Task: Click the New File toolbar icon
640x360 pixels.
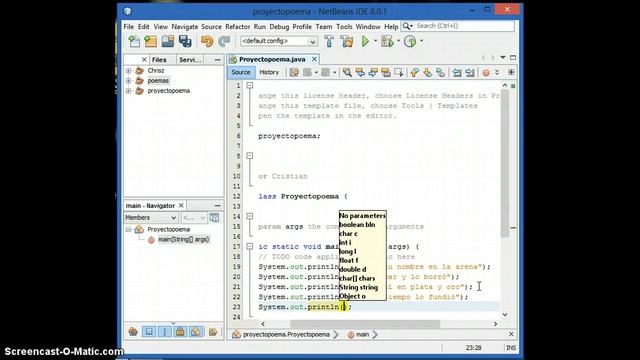Action: coord(134,41)
